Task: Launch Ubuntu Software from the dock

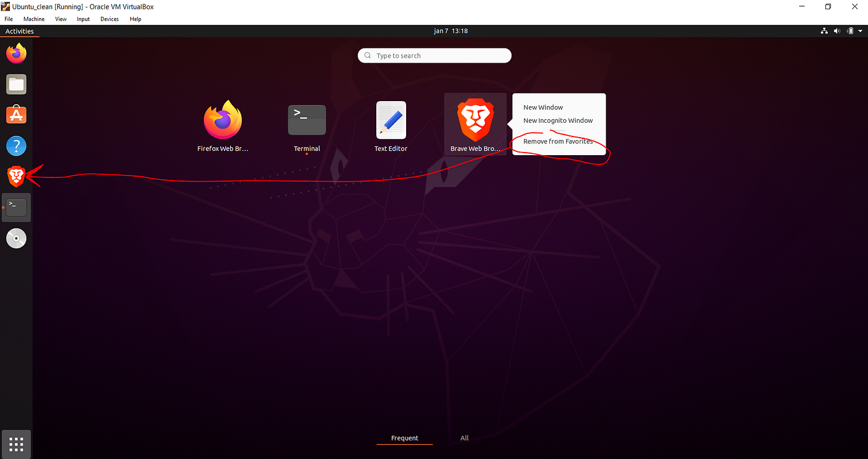Action: pyautogui.click(x=17, y=115)
